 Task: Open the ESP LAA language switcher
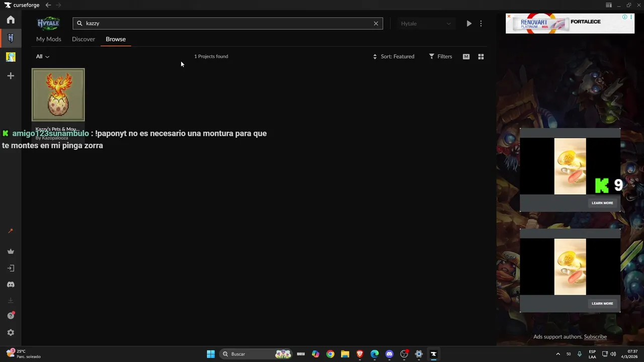pos(592,354)
